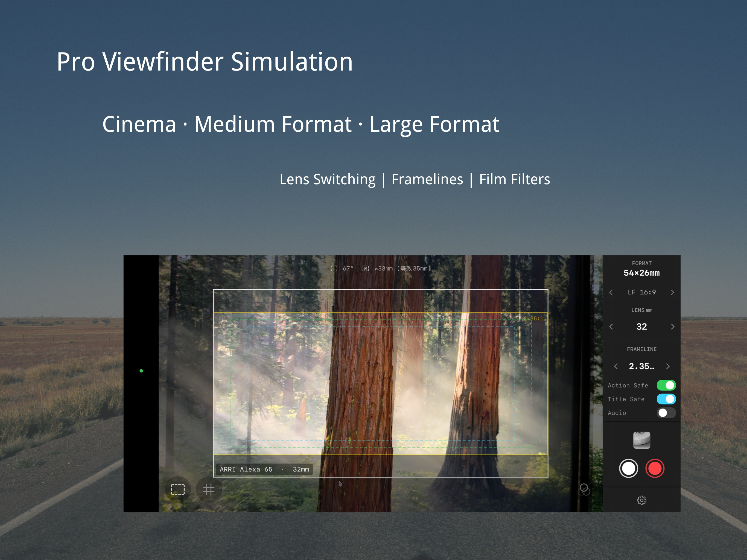Click the green status dot
Viewport: 747px width, 560px height.
pyautogui.click(x=141, y=371)
